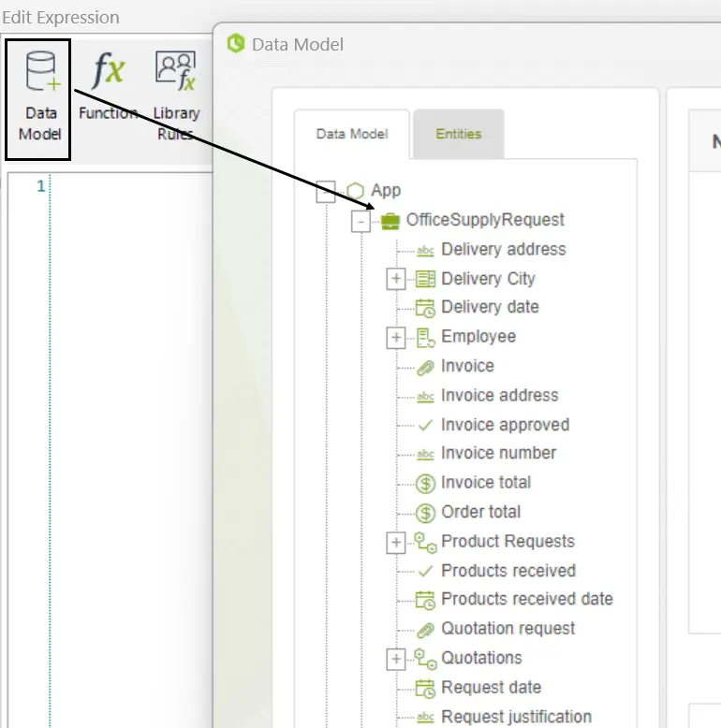This screenshot has height=728, width=721.
Task: Click the App hexagon icon
Action: point(356,191)
